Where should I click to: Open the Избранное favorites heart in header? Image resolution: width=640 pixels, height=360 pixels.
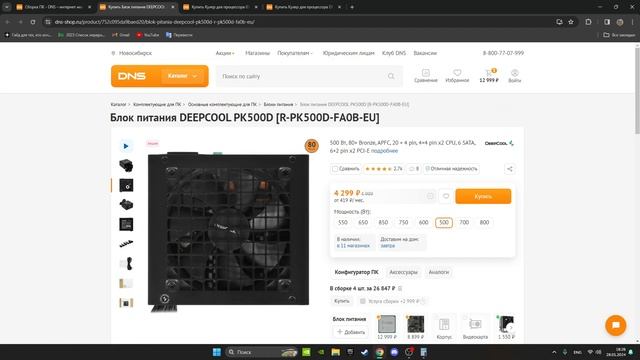(457, 76)
